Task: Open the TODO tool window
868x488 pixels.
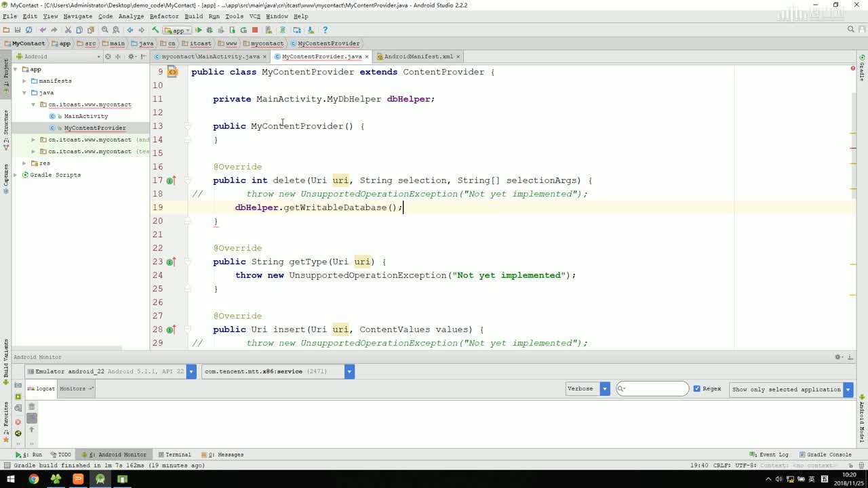Action: tap(60, 455)
